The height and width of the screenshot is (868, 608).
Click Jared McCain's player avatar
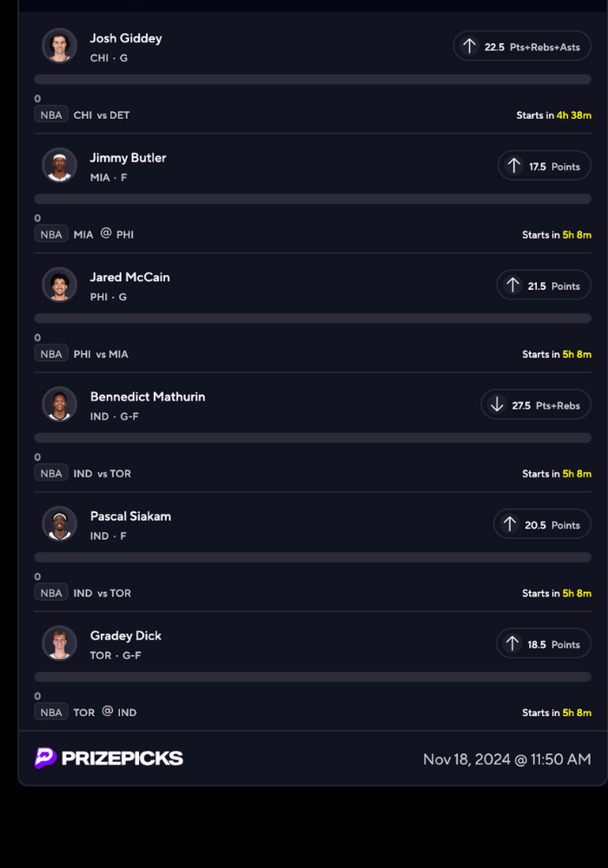pyautogui.click(x=59, y=285)
